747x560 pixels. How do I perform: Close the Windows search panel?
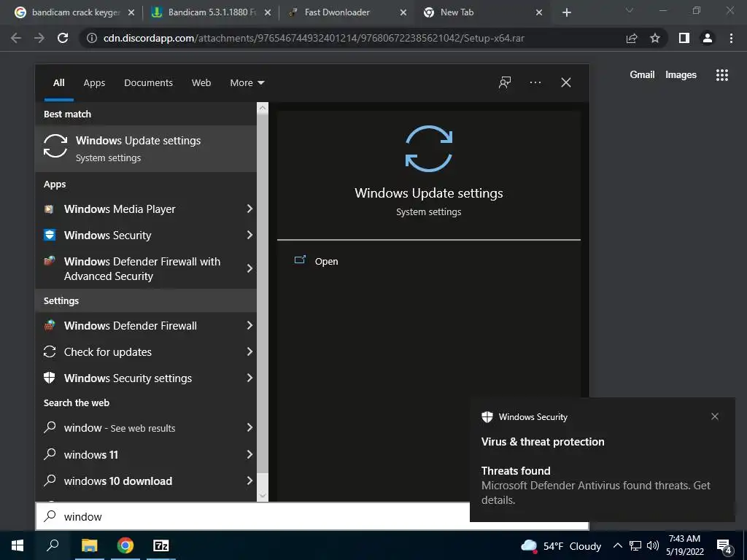[566, 82]
